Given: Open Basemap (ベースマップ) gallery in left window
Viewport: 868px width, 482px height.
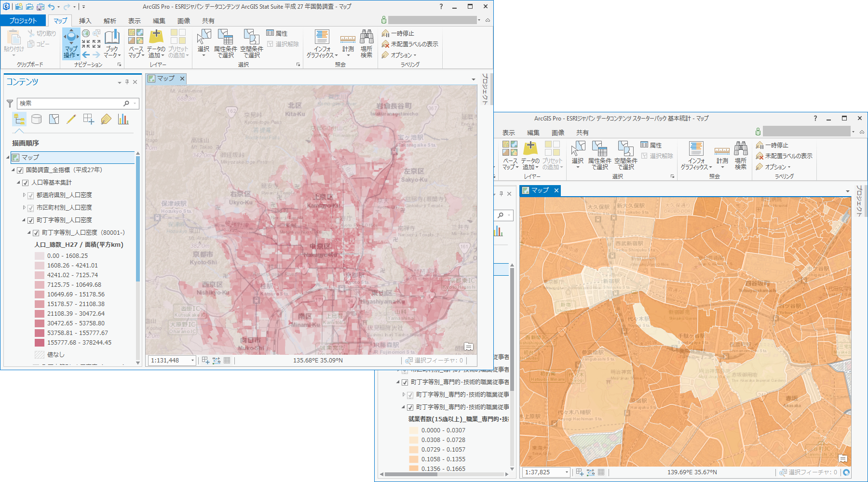Looking at the screenshot, I should [x=136, y=43].
